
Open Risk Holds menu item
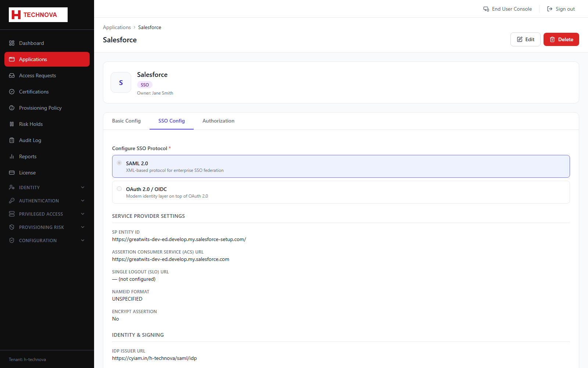[x=47, y=124]
